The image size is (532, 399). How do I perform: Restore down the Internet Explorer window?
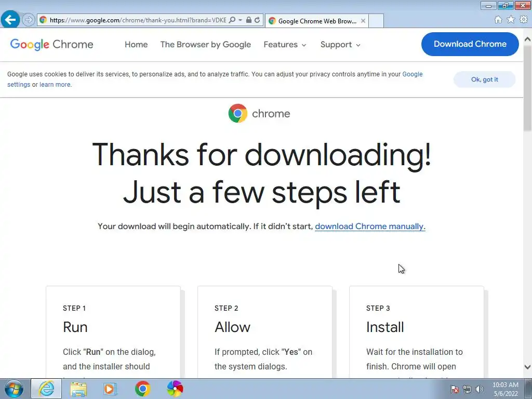click(x=506, y=5)
